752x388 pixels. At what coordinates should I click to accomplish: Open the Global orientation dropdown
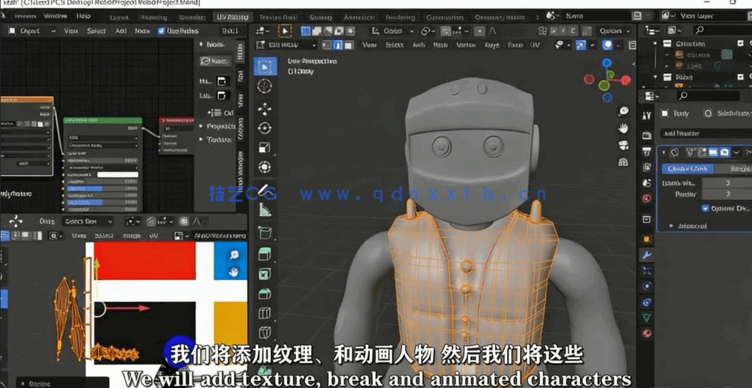pos(393,31)
